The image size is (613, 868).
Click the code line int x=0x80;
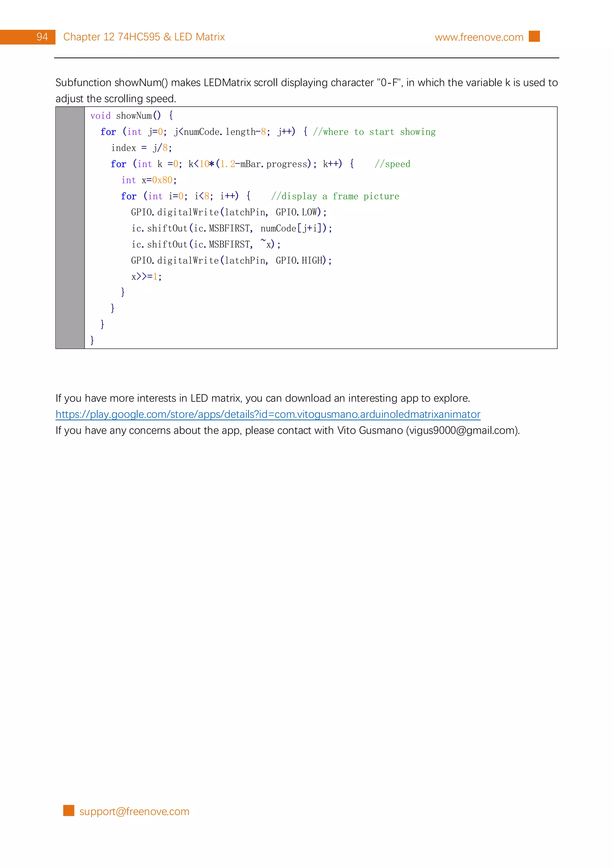coord(149,180)
